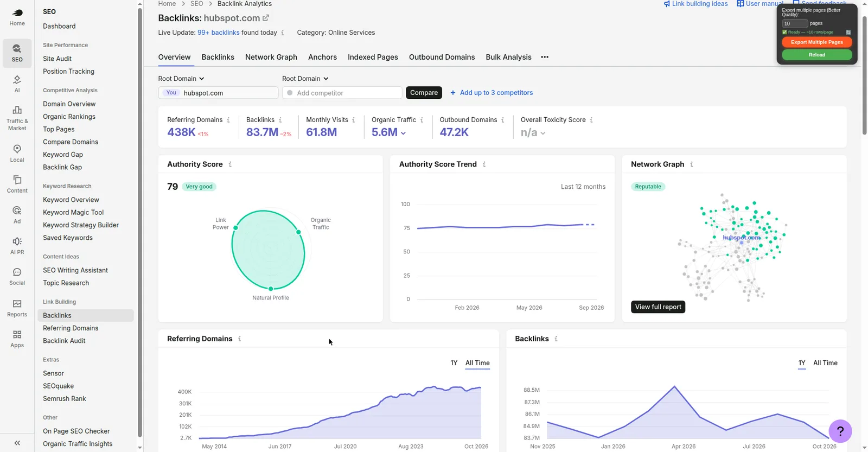Click Add up to 3 competitors

(x=492, y=93)
